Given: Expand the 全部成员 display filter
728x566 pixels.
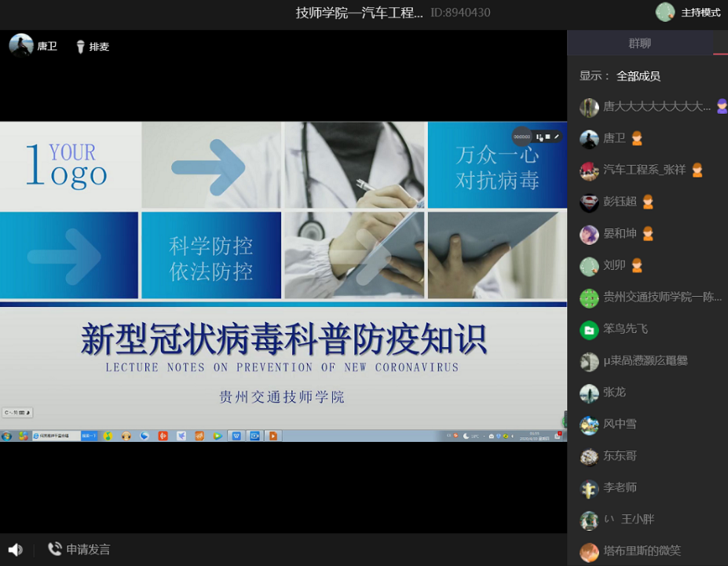Looking at the screenshot, I should 638,76.
